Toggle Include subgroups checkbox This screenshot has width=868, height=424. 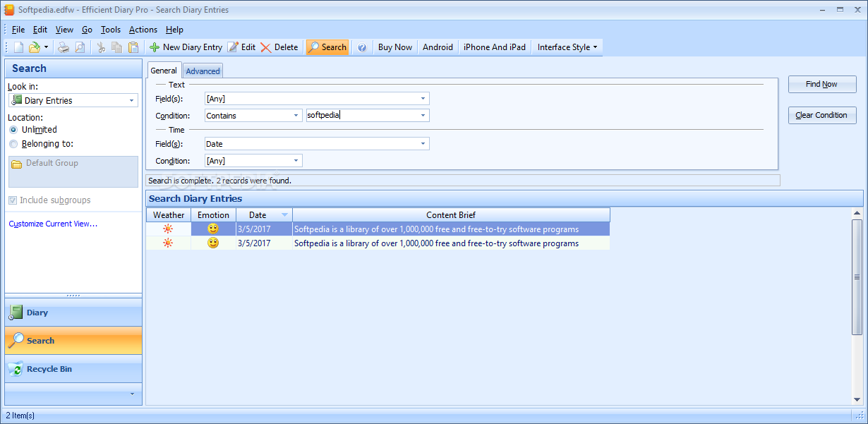13,200
